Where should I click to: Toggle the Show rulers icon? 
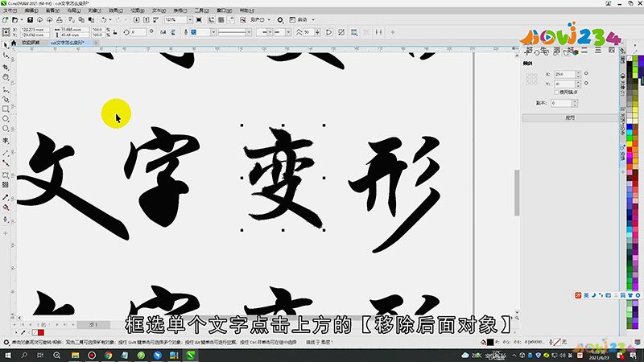(x=211, y=19)
